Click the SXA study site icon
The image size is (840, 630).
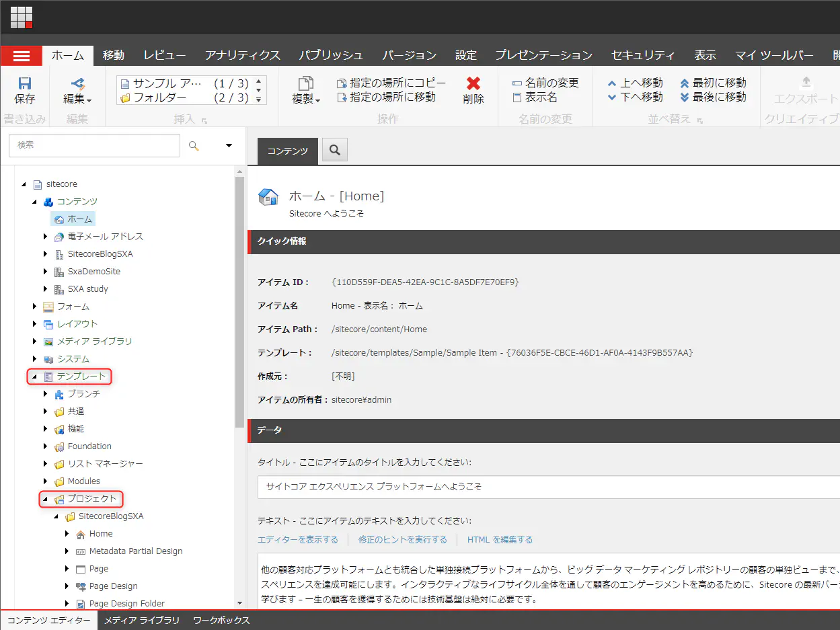(x=59, y=289)
